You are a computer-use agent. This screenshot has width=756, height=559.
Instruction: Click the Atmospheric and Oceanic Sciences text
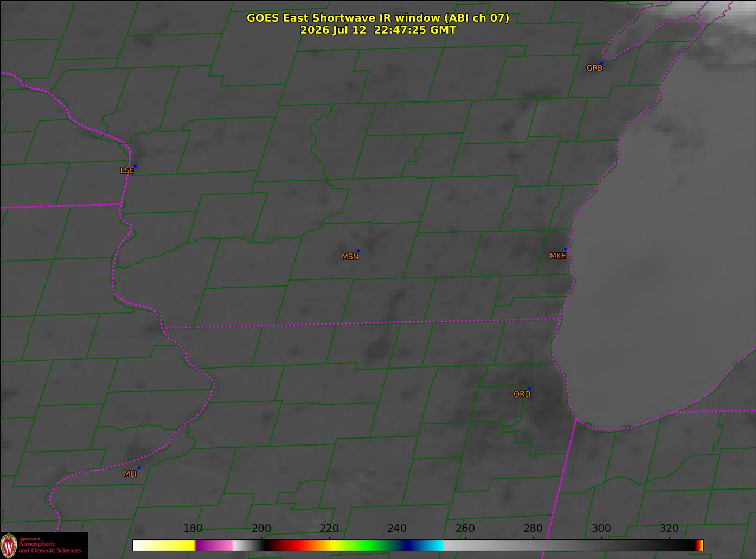point(50,547)
